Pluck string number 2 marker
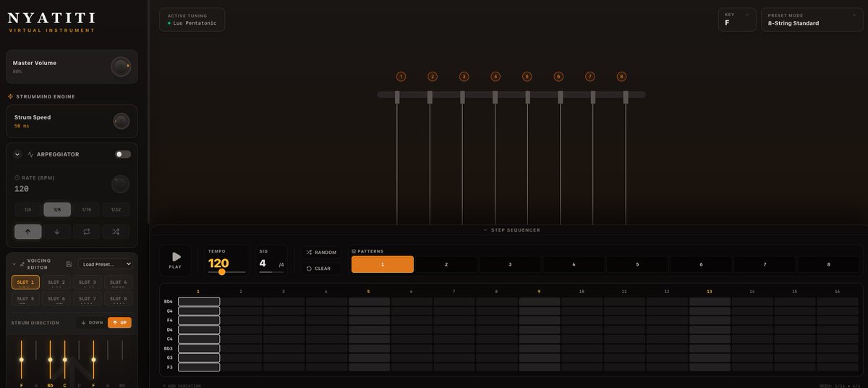868x388 pixels. point(433,76)
